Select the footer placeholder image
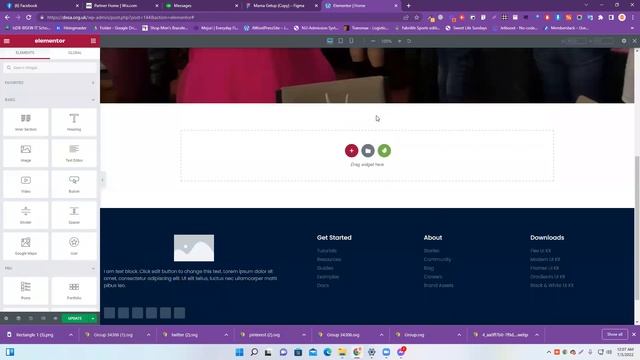The width and height of the screenshot is (640, 360). point(194,248)
